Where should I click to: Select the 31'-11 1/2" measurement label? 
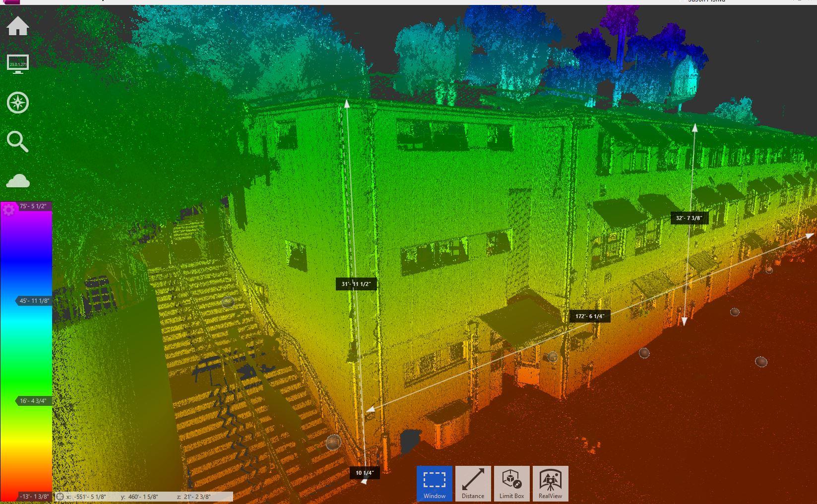tap(356, 284)
